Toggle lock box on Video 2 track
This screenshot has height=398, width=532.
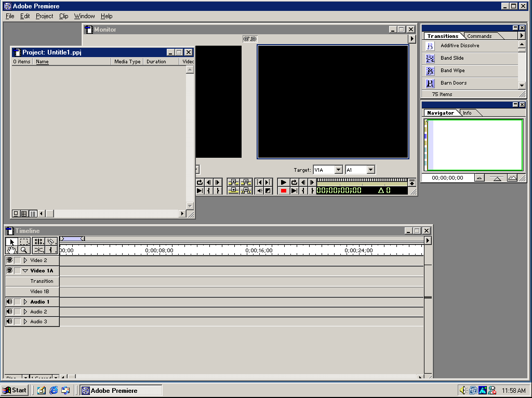pos(18,260)
